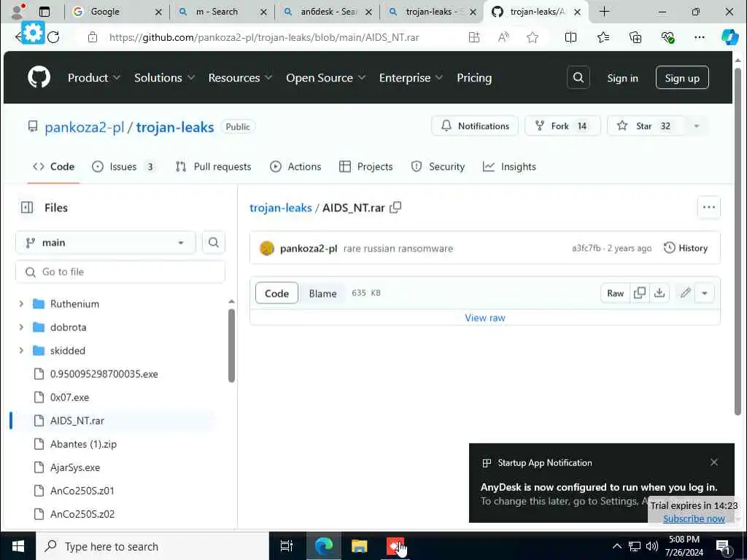Screen dimensions: 747x560
Task: Open browser collections icon
Action: [635, 37]
